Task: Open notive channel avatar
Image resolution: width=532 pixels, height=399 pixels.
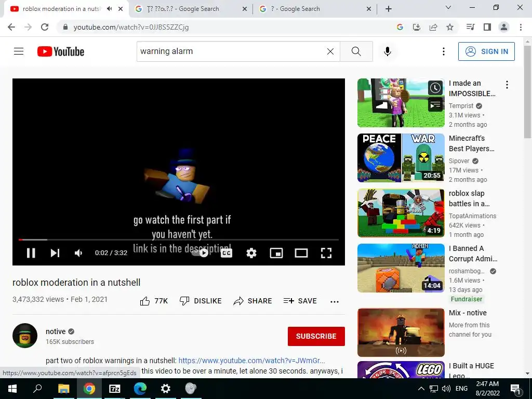Action: pos(25,336)
